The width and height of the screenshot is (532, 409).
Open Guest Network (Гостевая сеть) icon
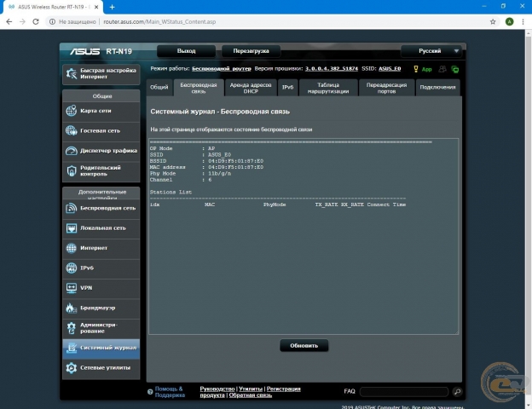click(72, 130)
